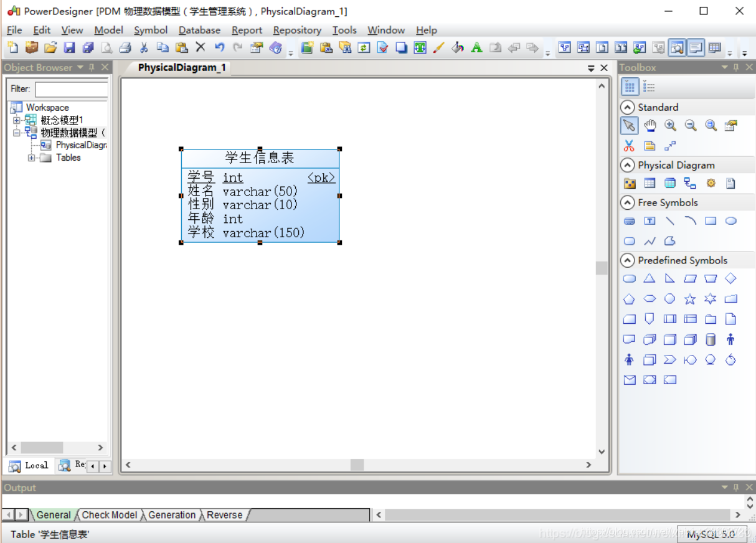
Task: Click the Cut scissors icon in main toolbar
Action: tap(144, 48)
